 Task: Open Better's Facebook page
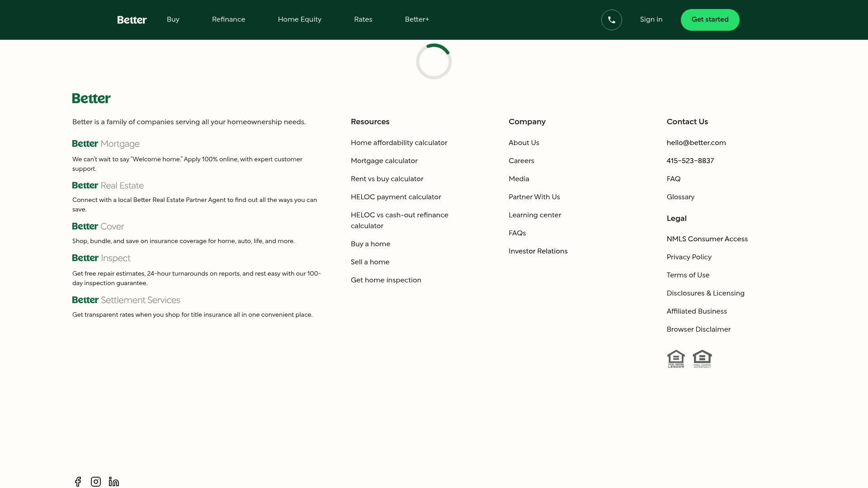[77, 482]
